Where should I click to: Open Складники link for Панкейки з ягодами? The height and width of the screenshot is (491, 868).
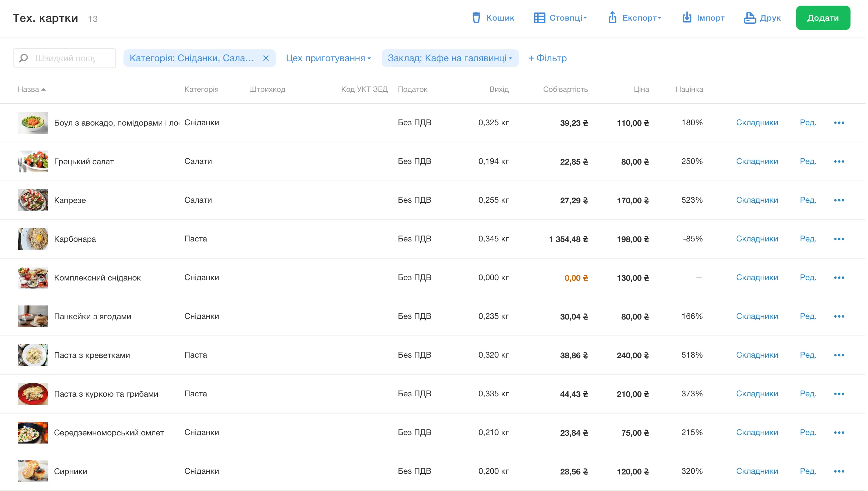[x=757, y=316]
